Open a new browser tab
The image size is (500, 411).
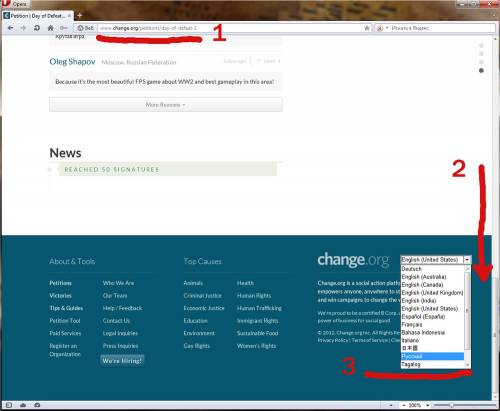pyautogui.click(x=79, y=15)
